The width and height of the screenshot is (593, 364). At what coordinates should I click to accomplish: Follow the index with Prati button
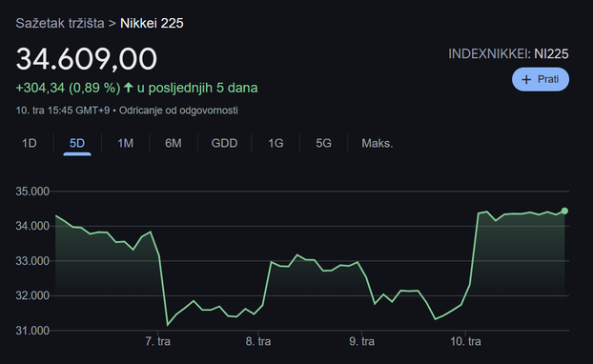(541, 79)
